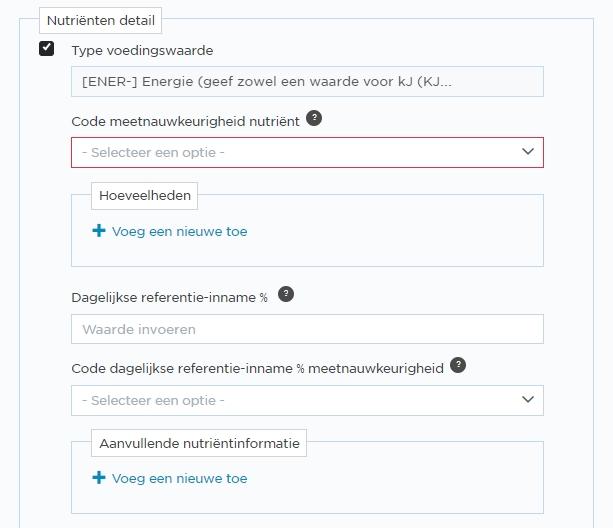Click the Code meetnauwkeurigheid nutriënt label text
This screenshot has height=528, width=613.
(x=185, y=122)
